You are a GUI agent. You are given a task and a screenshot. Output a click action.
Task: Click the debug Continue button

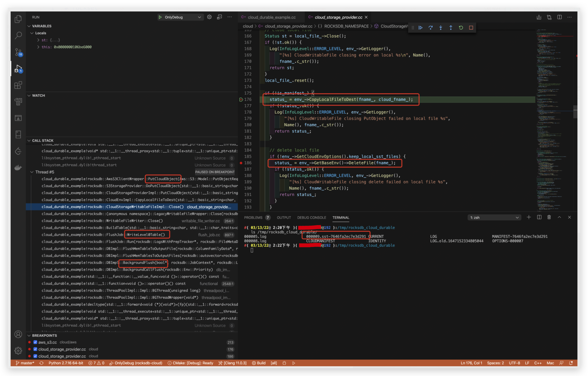coord(420,28)
